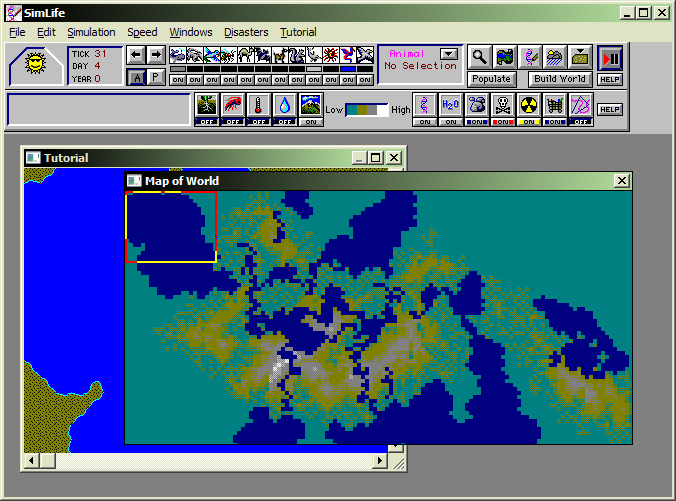
Task: Select the whale species icon
Action: point(178,55)
